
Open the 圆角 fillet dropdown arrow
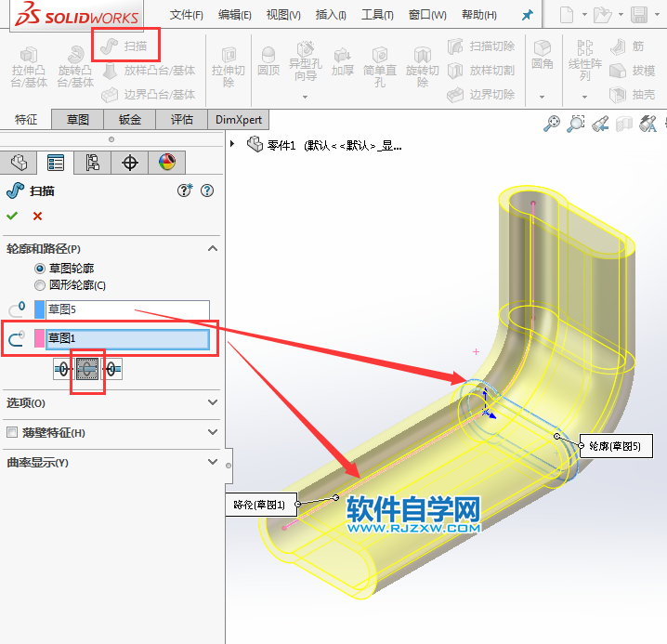point(542,97)
